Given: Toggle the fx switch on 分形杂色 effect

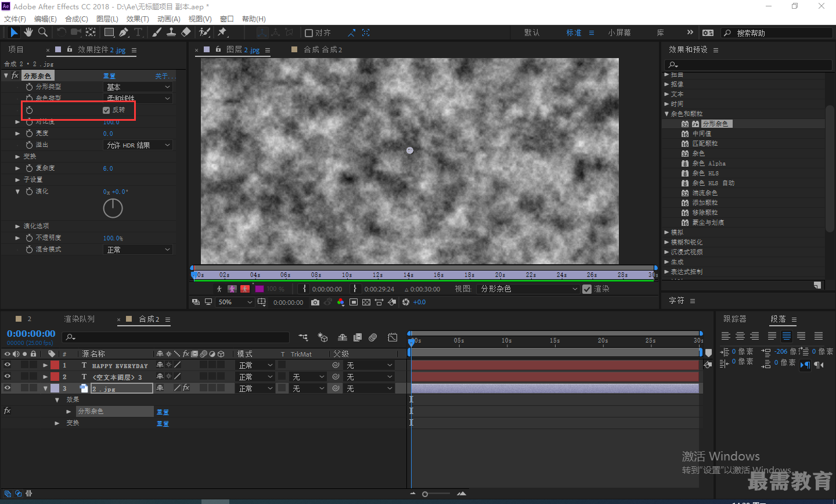Looking at the screenshot, I should (8, 411).
